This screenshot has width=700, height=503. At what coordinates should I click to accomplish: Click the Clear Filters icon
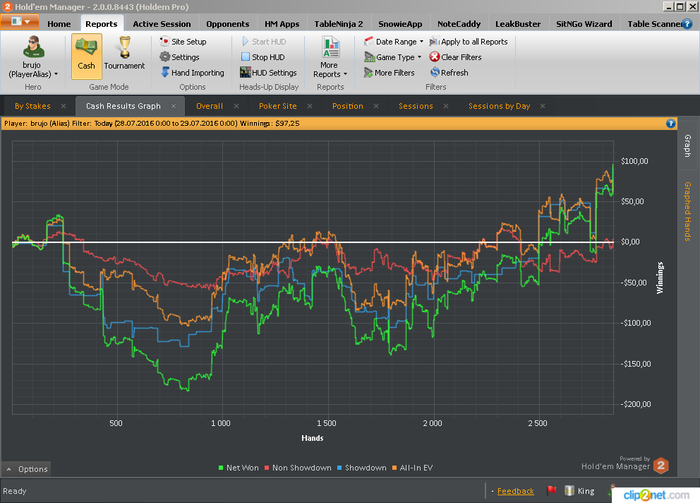tap(435, 57)
